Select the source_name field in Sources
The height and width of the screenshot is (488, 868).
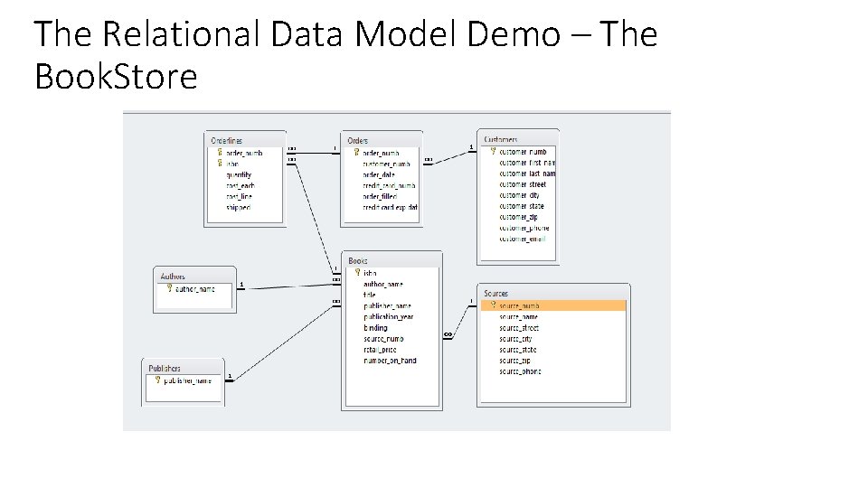pos(519,316)
